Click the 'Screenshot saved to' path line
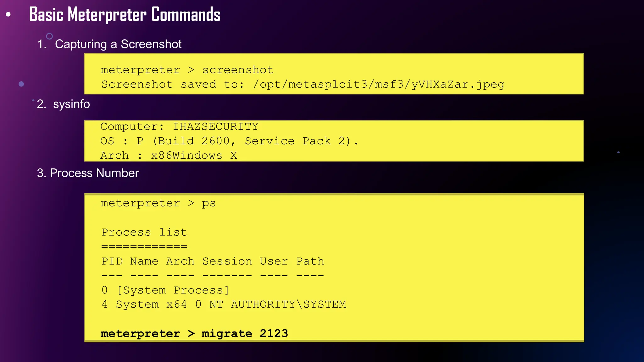Screen dimensions: 644x362 [303, 84]
